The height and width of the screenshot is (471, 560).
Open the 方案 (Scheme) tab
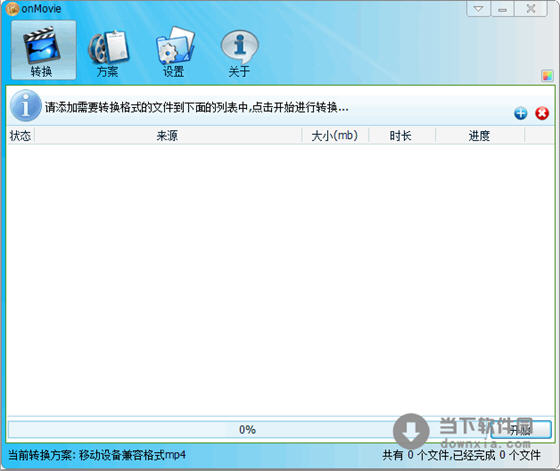coord(108,53)
